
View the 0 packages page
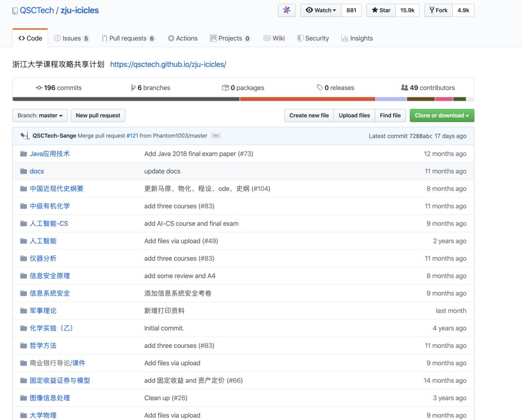pyautogui.click(x=243, y=88)
